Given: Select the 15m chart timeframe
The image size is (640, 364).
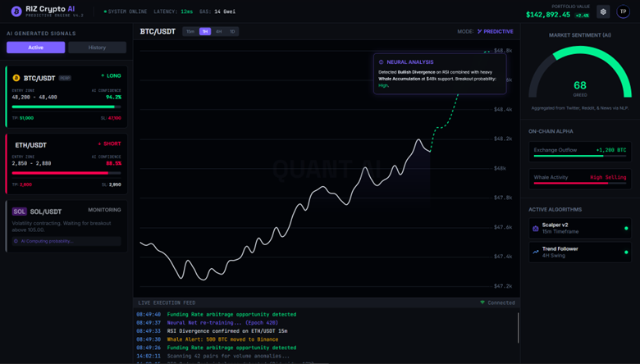Looking at the screenshot, I should tap(190, 31).
